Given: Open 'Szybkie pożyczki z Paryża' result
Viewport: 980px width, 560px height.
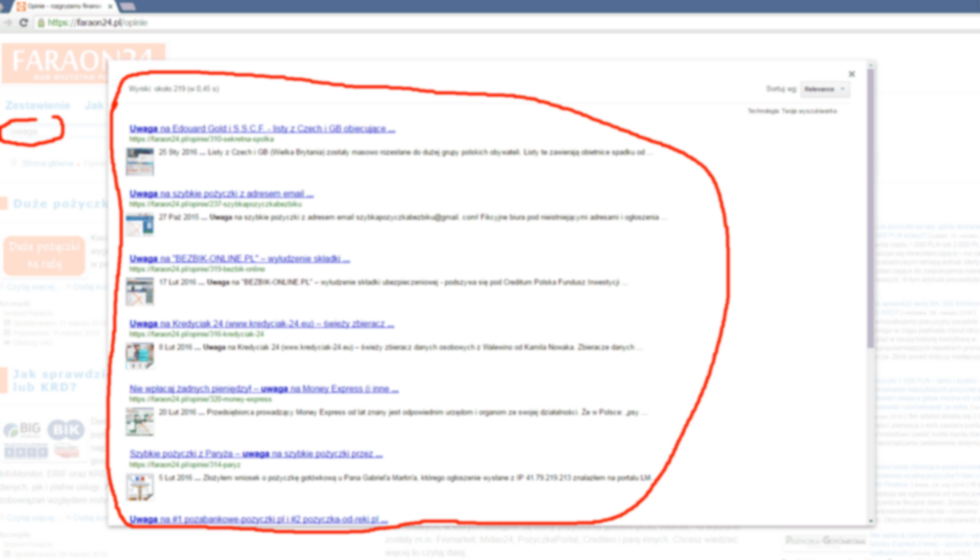Looking at the screenshot, I should (x=256, y=454).
